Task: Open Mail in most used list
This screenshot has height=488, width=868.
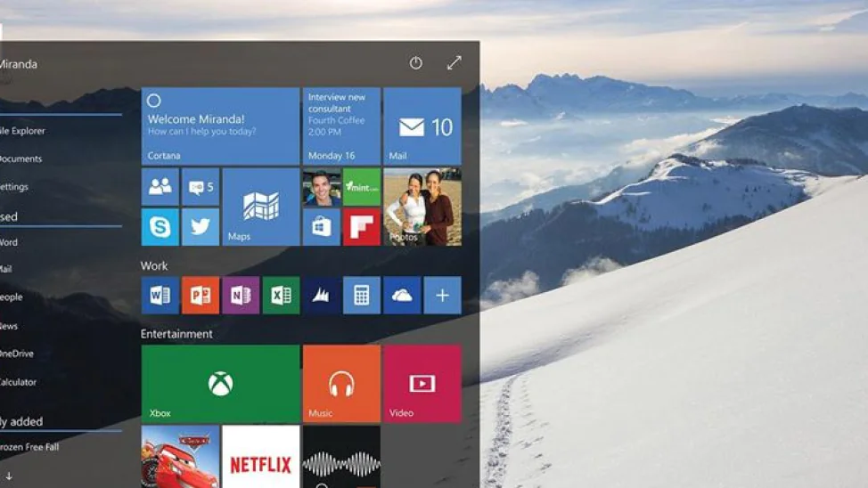Action: coord(6,269)
